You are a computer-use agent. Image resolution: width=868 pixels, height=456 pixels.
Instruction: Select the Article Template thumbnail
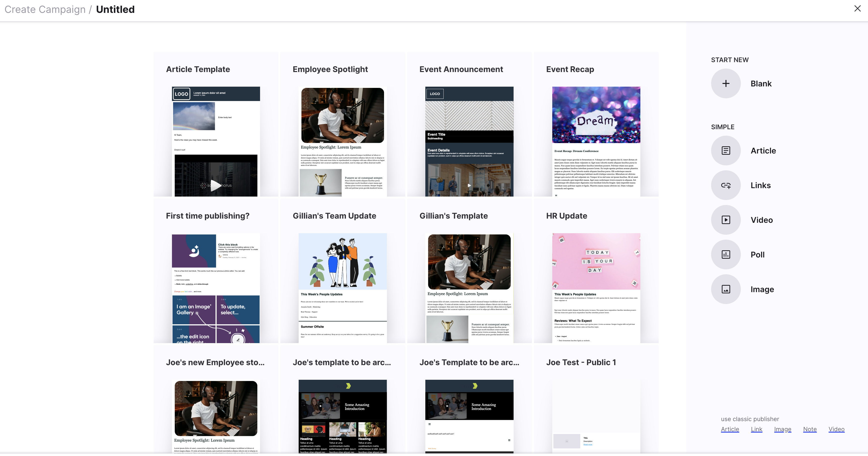click(216, 142)
